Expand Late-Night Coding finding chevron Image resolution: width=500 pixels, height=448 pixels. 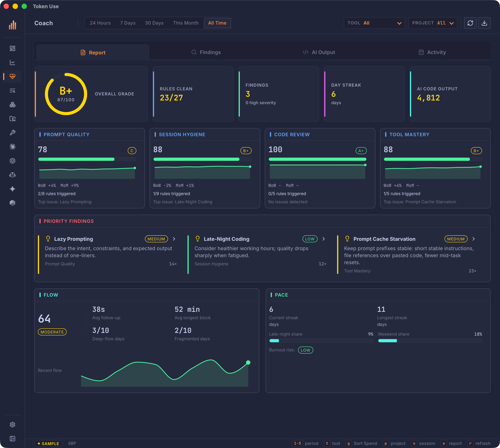(324, 239)
